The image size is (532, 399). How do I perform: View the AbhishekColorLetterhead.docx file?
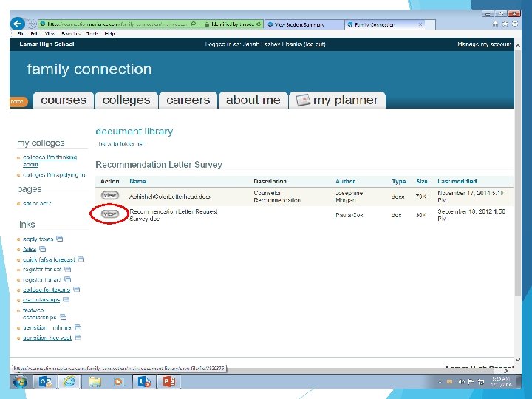[x=110, y=195]
